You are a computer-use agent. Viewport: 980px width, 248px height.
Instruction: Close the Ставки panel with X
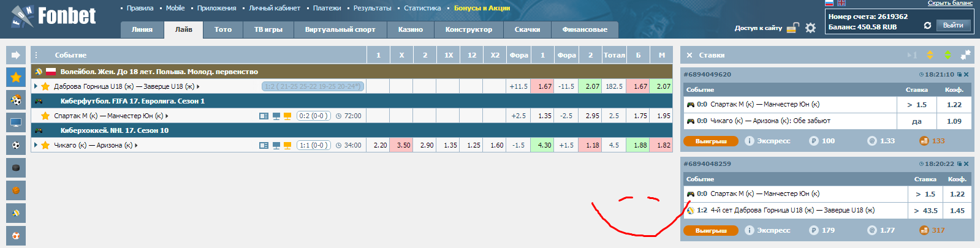pyautogui.click(x=689, y=55)
